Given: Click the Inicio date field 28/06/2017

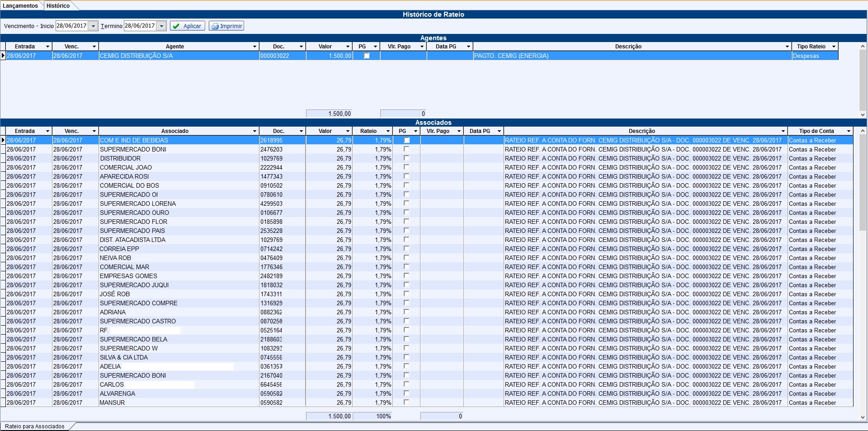Looking at the screenshot, I should (x=72, y=26).
